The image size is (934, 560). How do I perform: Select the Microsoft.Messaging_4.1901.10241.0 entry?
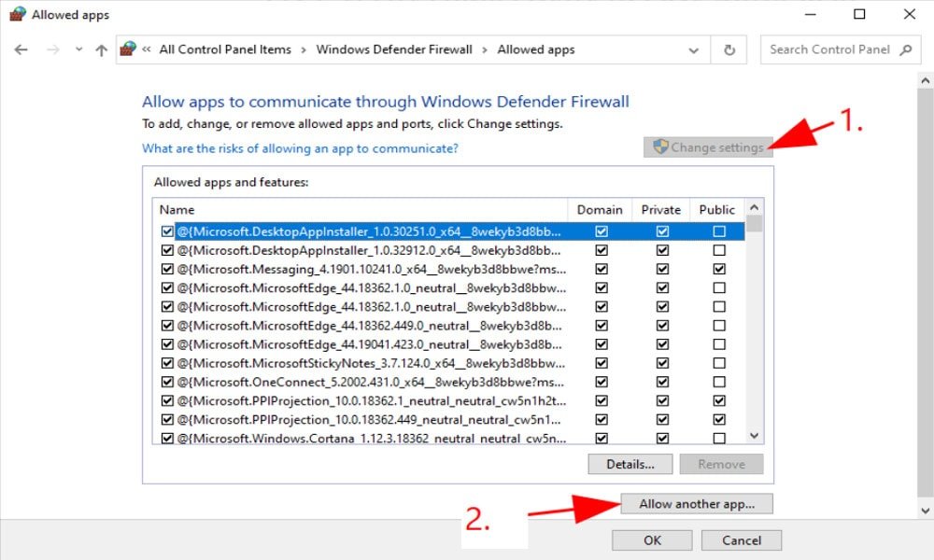click(x=371, y=269)
